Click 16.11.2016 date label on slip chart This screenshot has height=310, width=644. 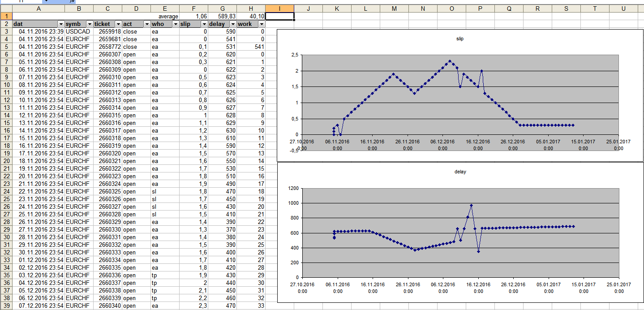372,145
